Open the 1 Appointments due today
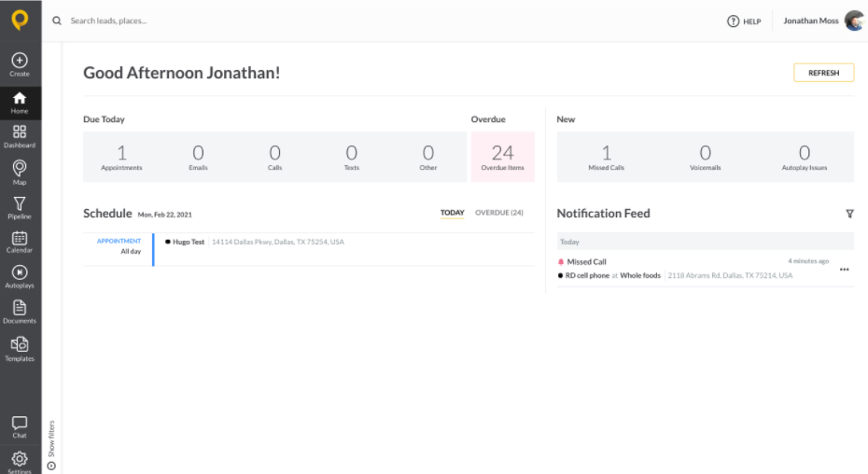This screenshot has width=868, height=474. pos(121,157)
